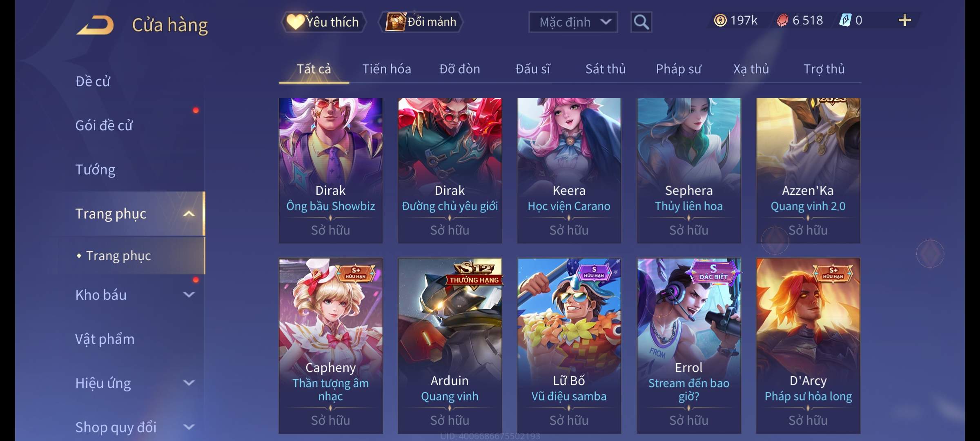Open Gói đề cử in sidebar
Viewport: 980px width, 441px height.
coord(104,125)
